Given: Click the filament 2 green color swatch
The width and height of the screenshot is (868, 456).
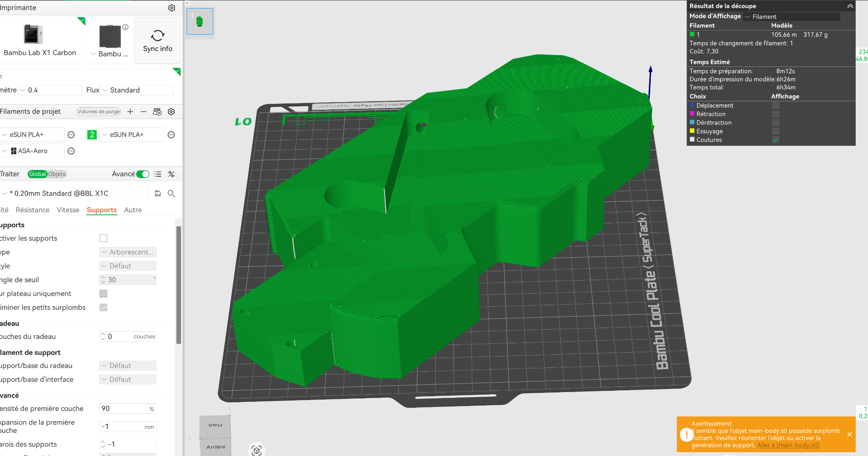Looking at the screenshot, I should pyautogui.click(x=92, y=135).
